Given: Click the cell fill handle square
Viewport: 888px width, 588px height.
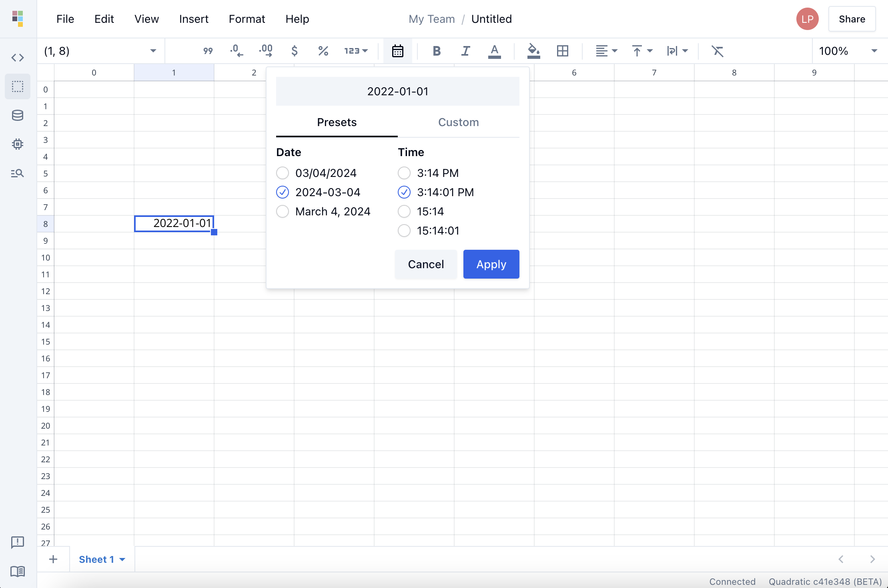Looking at the screenshot, I should (214, 232).
